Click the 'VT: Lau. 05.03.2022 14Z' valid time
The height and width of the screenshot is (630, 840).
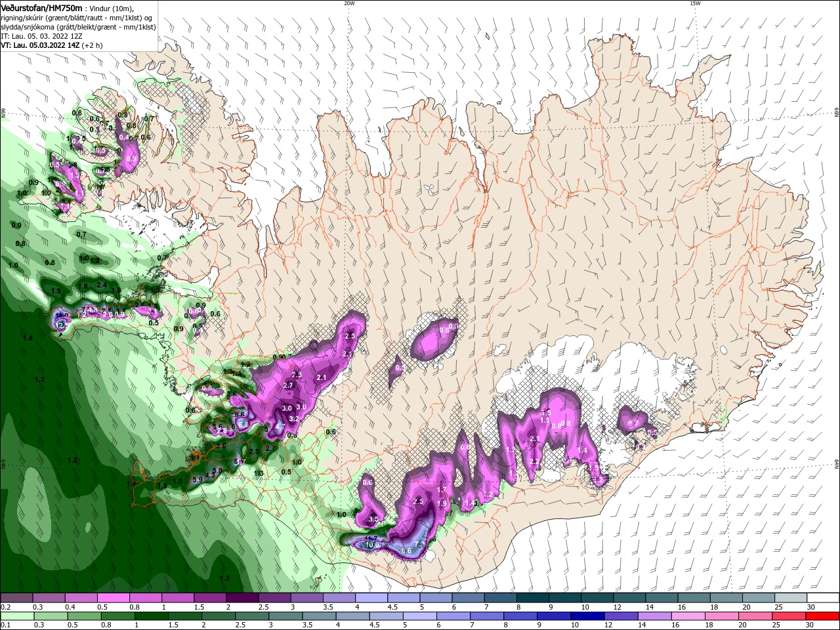click(x=39, y=45)
